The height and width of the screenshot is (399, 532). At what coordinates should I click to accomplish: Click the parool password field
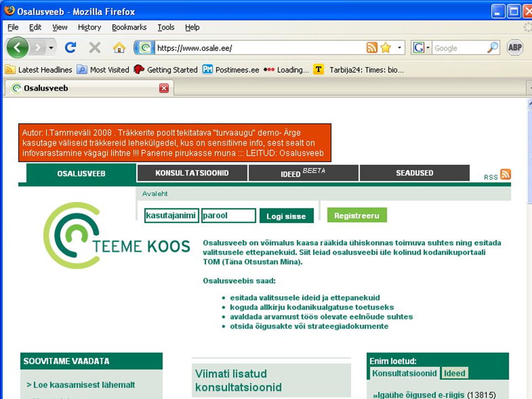(229, 216)
